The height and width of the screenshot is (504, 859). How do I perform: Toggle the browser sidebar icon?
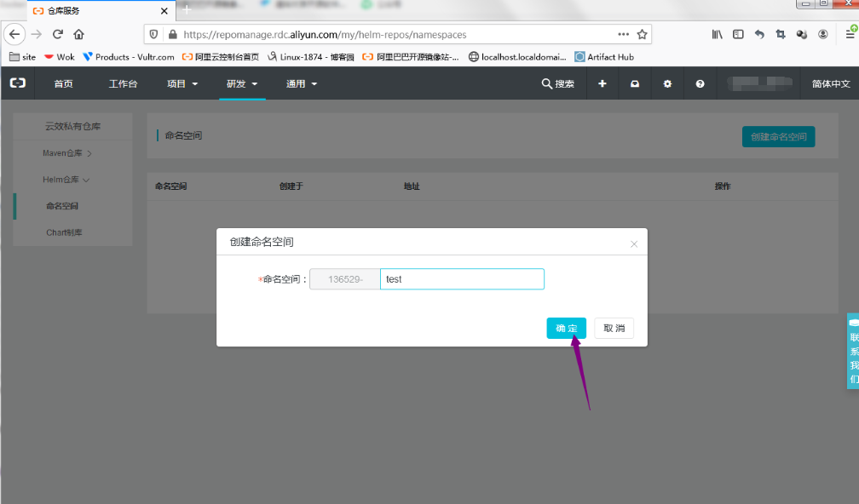(739, 34)
